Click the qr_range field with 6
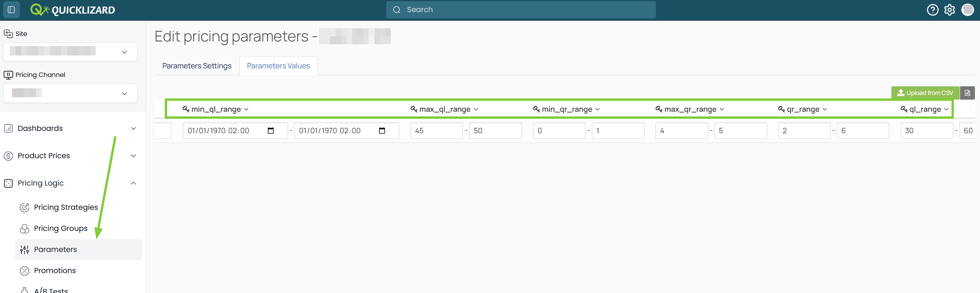The image size is (980, 293). [x=863, y=130]
